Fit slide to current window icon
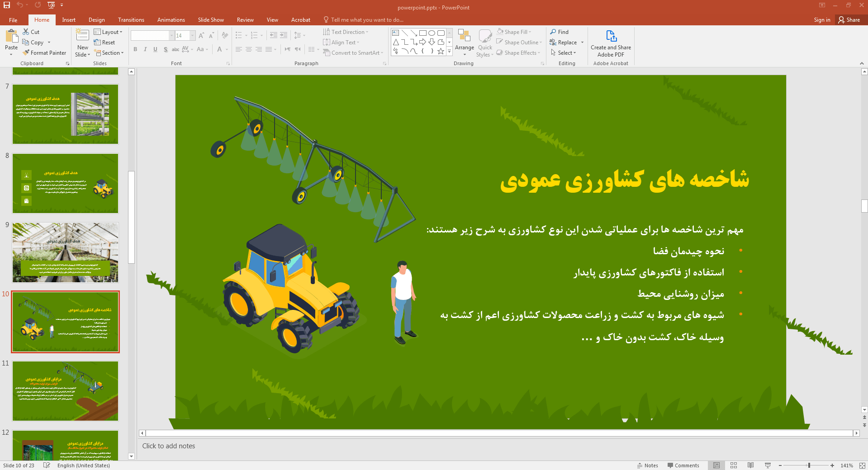This screenshot has width=868, height=470. [862, 465]
